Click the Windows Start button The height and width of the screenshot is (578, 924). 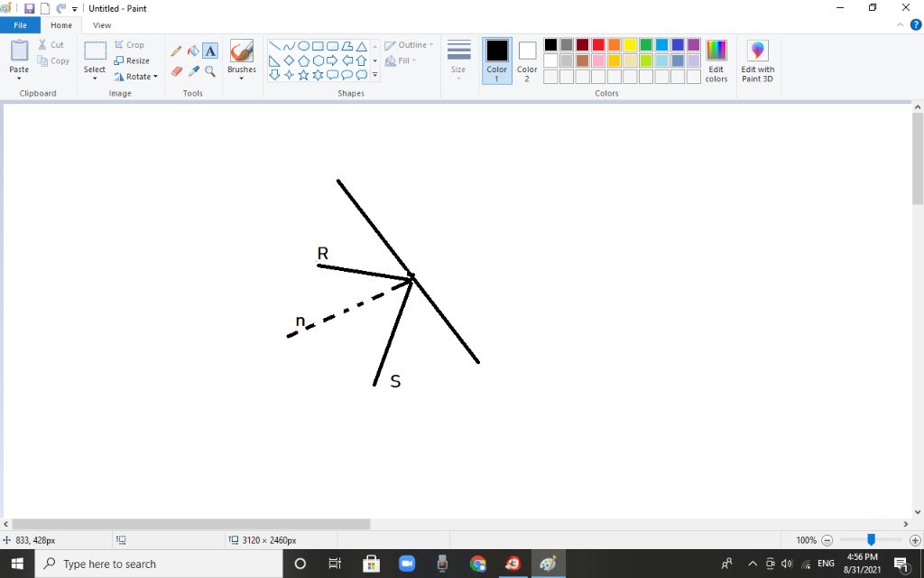click(17, 564)
